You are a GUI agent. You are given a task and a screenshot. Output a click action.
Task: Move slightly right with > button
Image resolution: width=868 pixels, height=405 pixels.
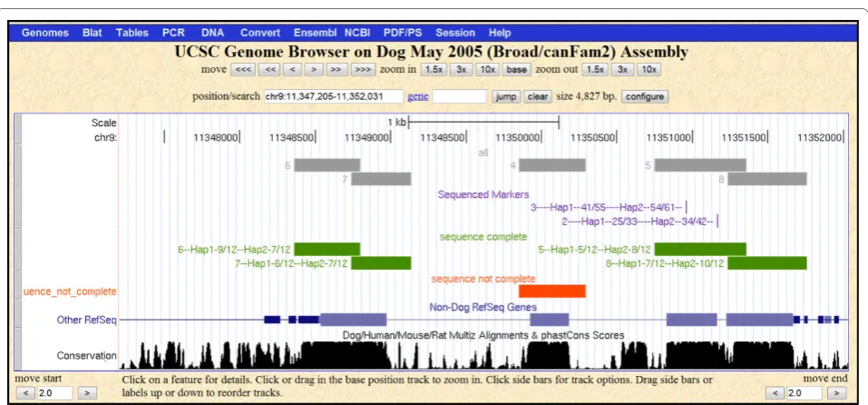(314, 70)
